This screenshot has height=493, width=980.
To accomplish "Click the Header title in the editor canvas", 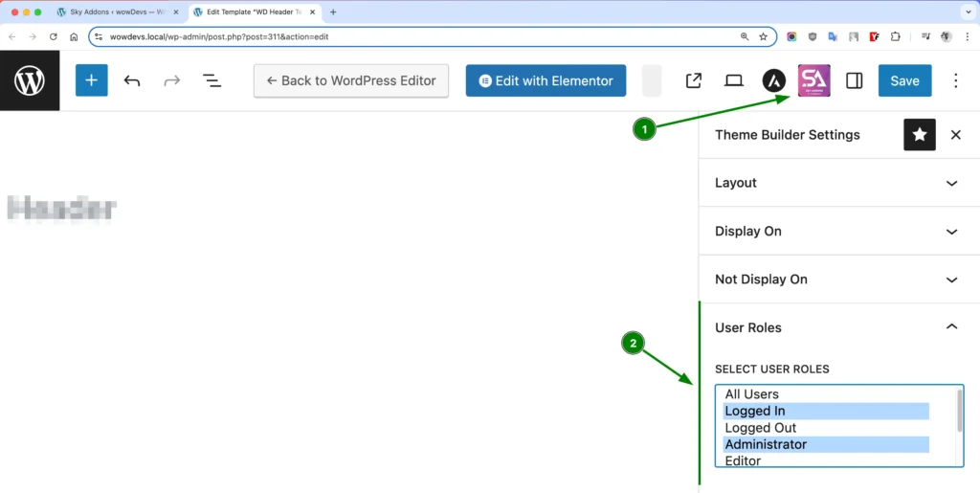I will pyautogui.click(x=62, y=209).
